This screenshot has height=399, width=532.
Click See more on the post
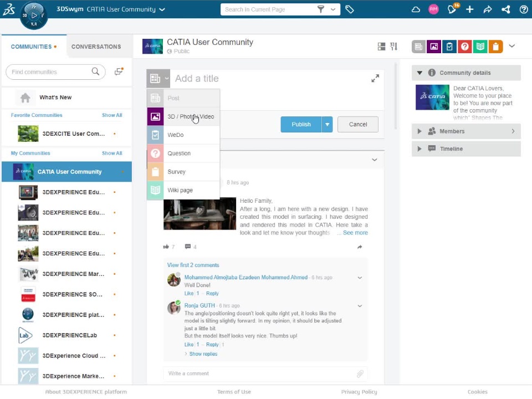pyautogui.click(x=355, y=233)
